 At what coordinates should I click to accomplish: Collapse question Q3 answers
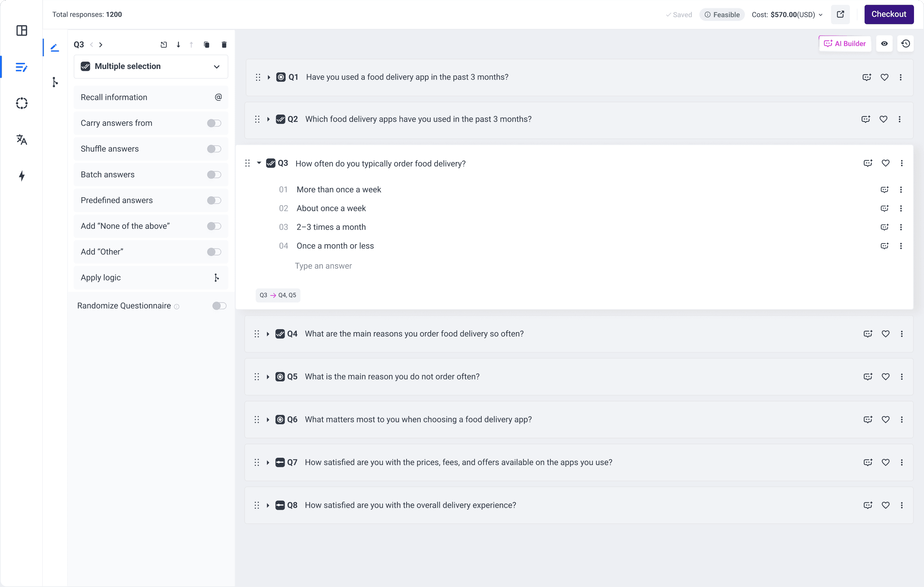[x=259, y=163]
